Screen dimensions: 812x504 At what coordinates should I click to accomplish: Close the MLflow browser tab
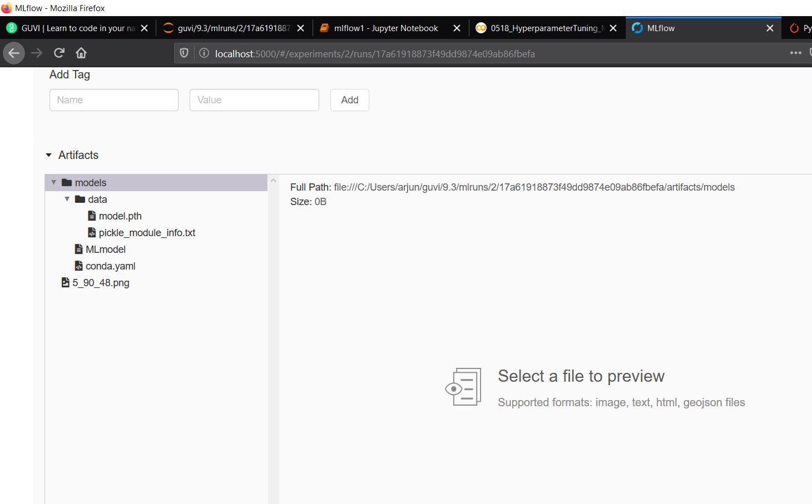770,28
